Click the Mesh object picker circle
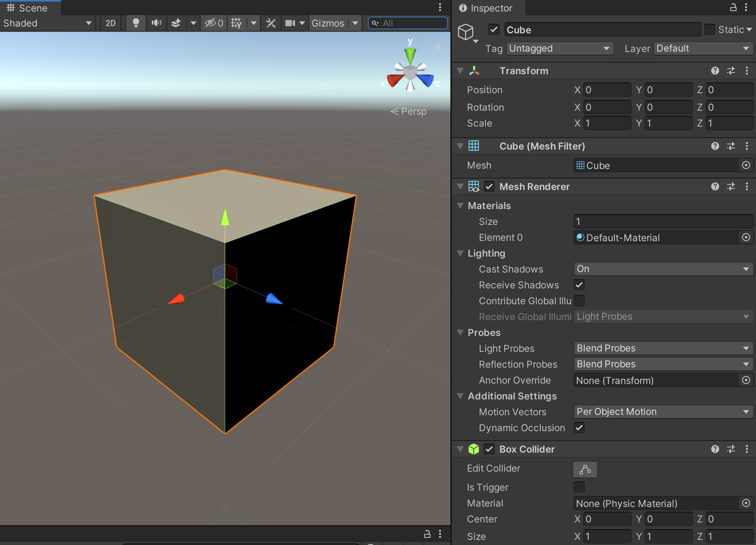Screen dimensions: 756x545 tap(746, 165)
